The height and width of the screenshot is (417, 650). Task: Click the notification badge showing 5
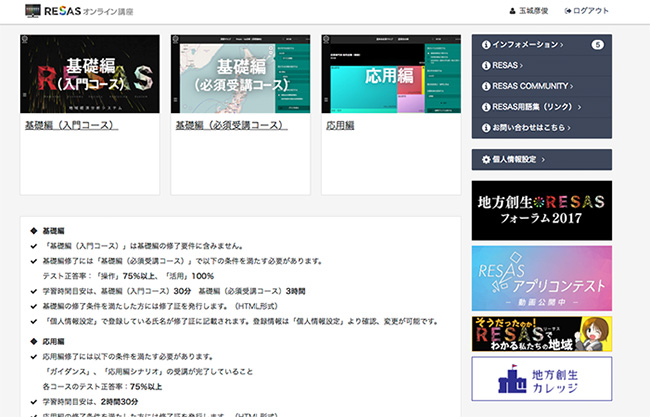pos(597,44)
